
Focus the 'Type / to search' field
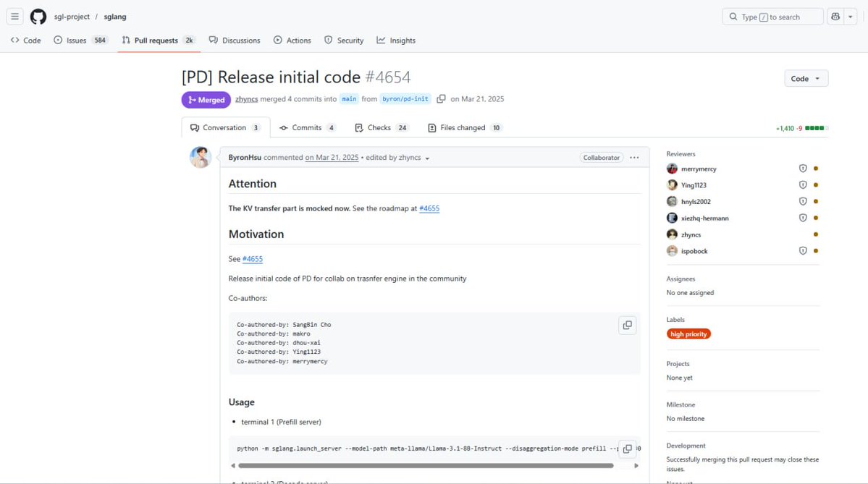(x=772, y=17)
